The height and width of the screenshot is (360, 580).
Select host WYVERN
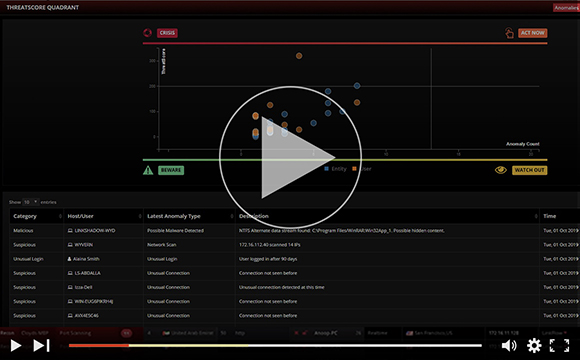click(84, 245)
